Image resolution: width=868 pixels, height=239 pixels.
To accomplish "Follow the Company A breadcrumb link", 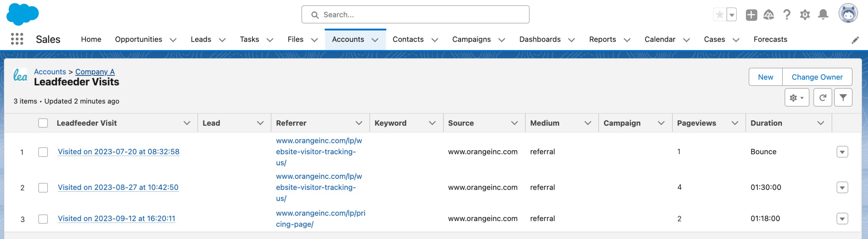I will 95,72.
